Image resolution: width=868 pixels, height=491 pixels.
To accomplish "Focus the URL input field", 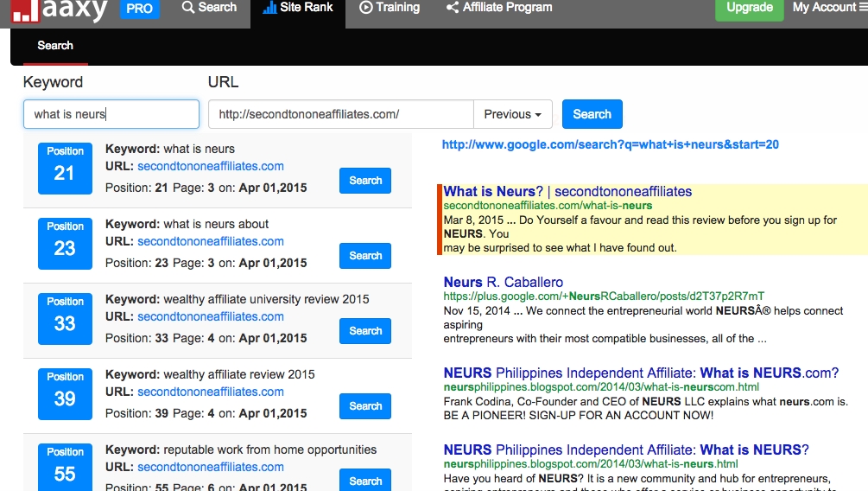I will 341,114.
